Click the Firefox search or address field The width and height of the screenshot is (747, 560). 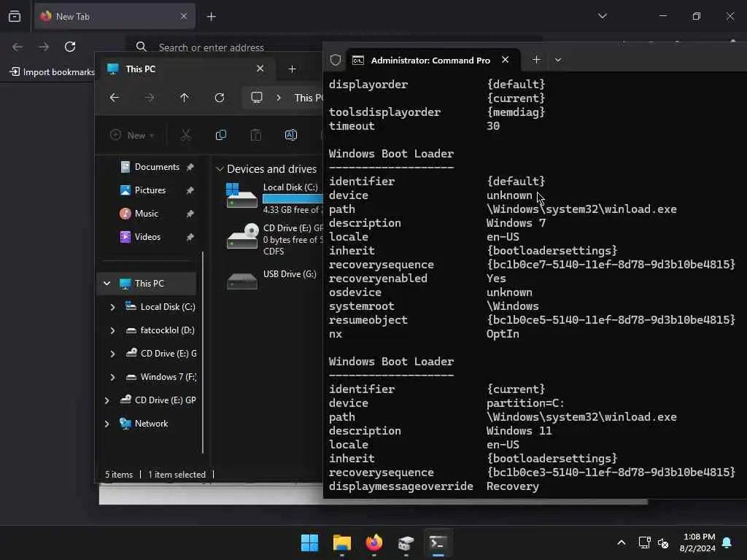(x=333, y=47)
